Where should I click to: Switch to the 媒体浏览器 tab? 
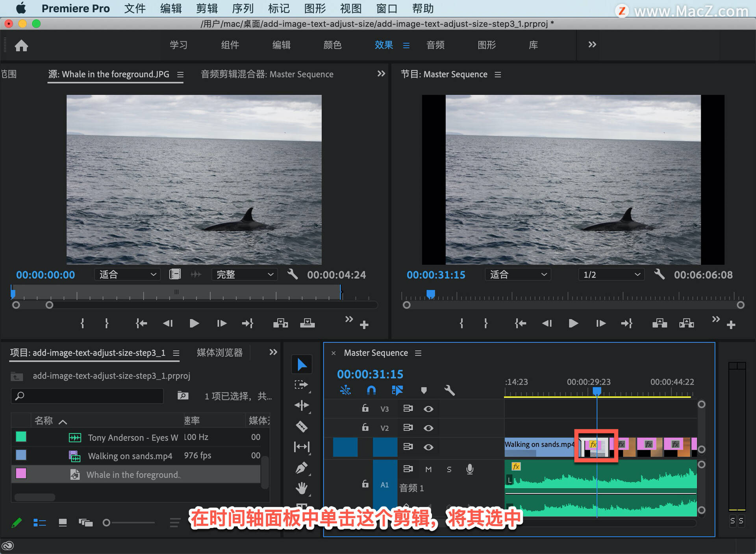220,353
